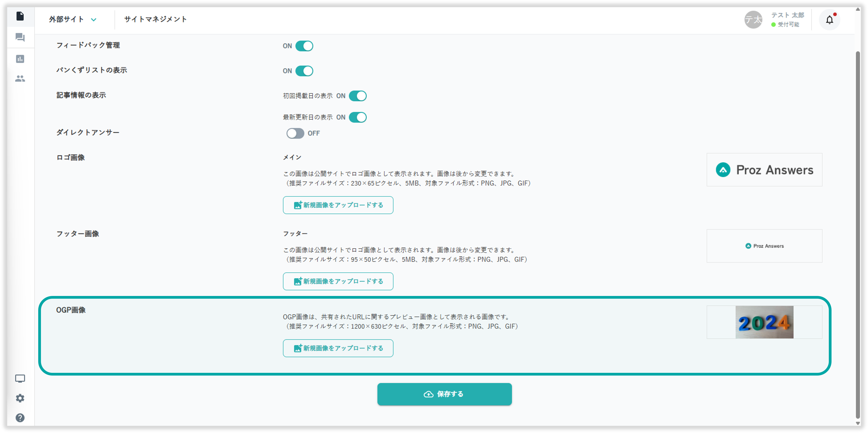
Task: Enable the ダイレクトアンサー toggle
Action: 295,134
